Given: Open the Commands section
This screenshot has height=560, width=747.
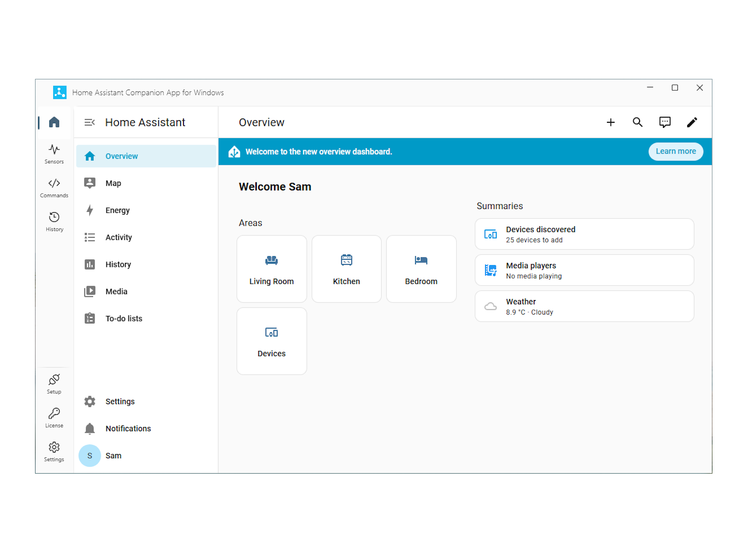Looking at the screenshot, I should (54, 188).
